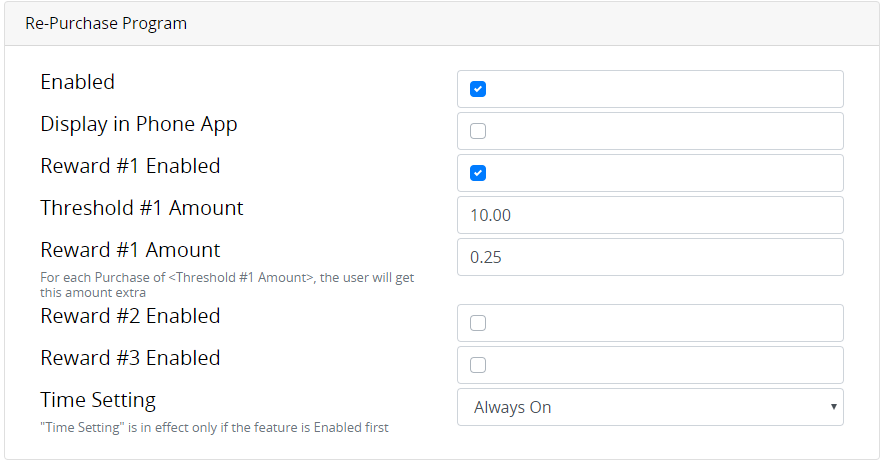884x465 pixels.
Task: Focus the Reward #1 Amount field showing 0.25
Action: (650, 257)
